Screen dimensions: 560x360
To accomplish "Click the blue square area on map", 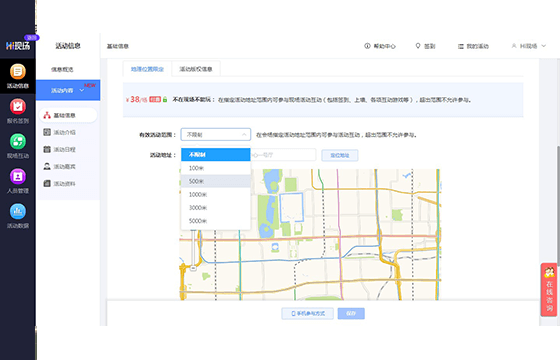I will pos(291,208).
